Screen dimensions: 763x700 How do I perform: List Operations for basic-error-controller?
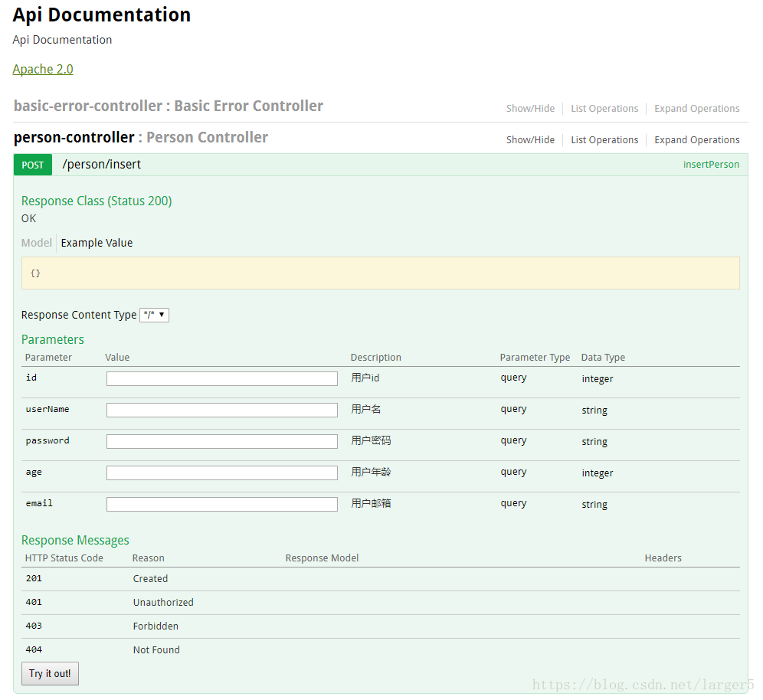pyautogui.click(x=604, y=109)
